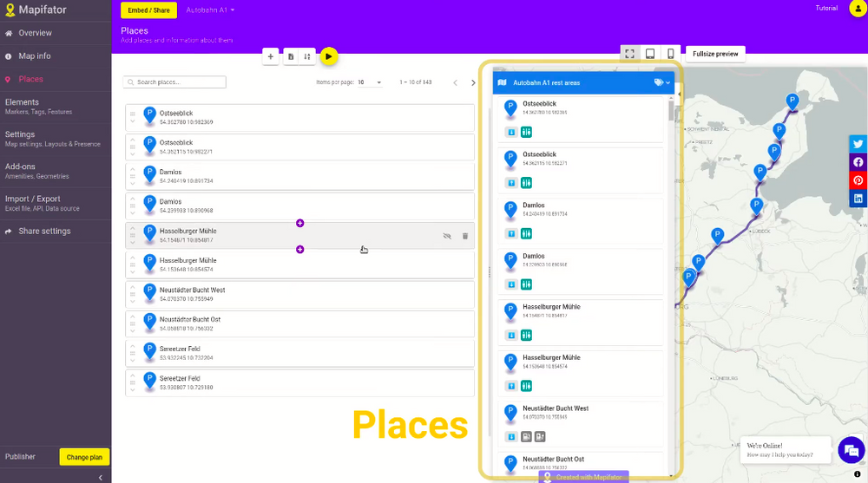Image resolution: width=868 pixels, height=483 pixels.
Task: Click the LinkedIn share icon
Action: [x=858, y=199]
